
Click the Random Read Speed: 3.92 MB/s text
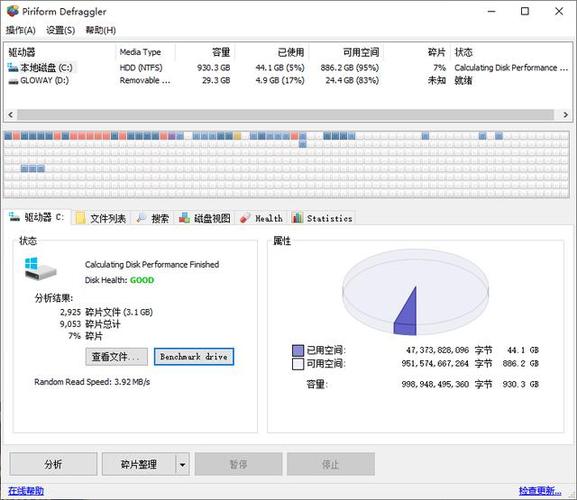[x=92, y=382]
